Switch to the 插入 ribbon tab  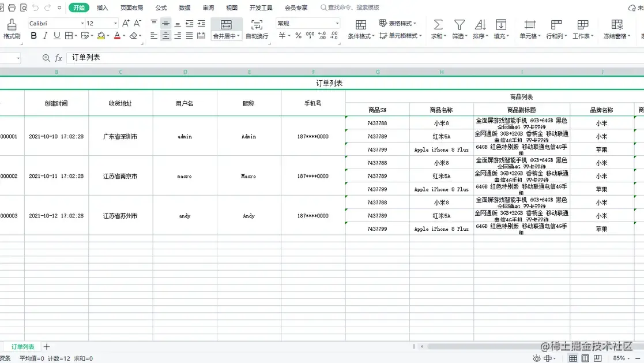click(x=102, y=8)
